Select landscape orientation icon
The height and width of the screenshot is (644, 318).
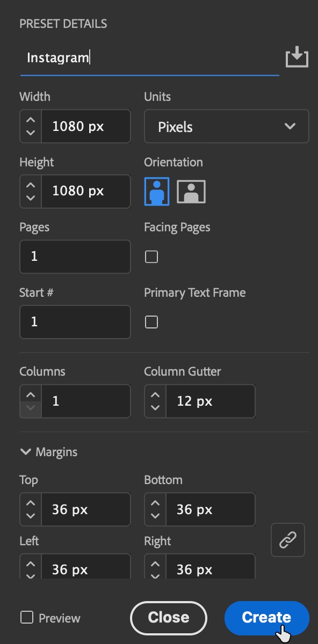(191, 192)
